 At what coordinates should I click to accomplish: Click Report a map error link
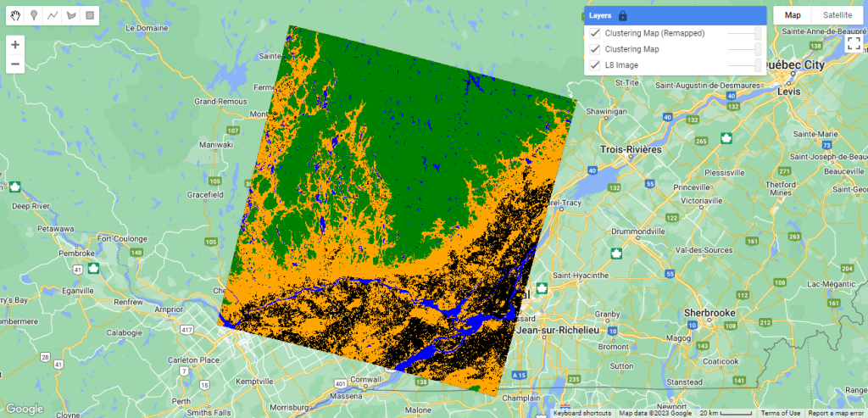[836, 413]
